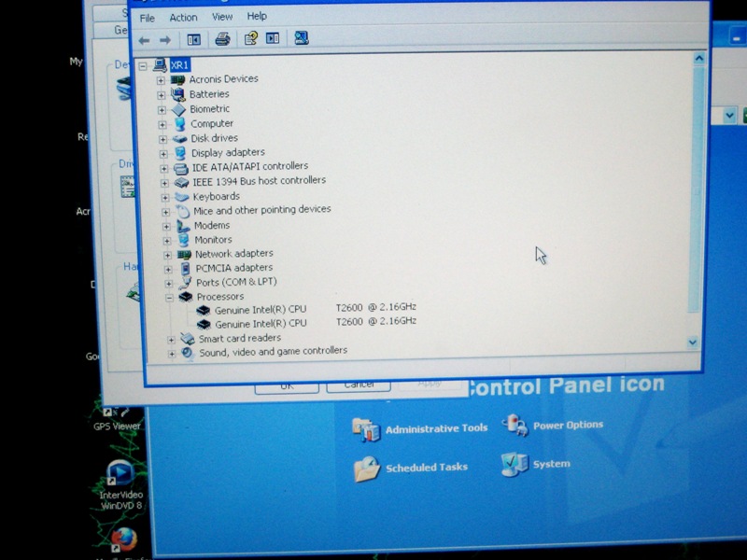Viewport: 747px width, 560px height.
Task: Click the IDE ATA/ATAPI controllers icon
Action: (x=181, y=168)
